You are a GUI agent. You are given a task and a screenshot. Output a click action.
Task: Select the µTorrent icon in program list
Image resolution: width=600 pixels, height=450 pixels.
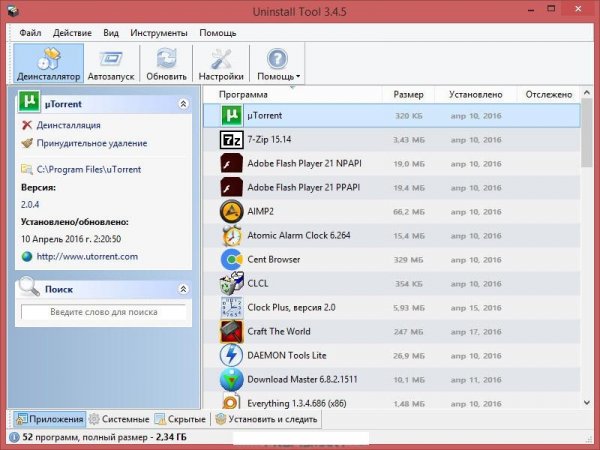click(x=232, y=116)
